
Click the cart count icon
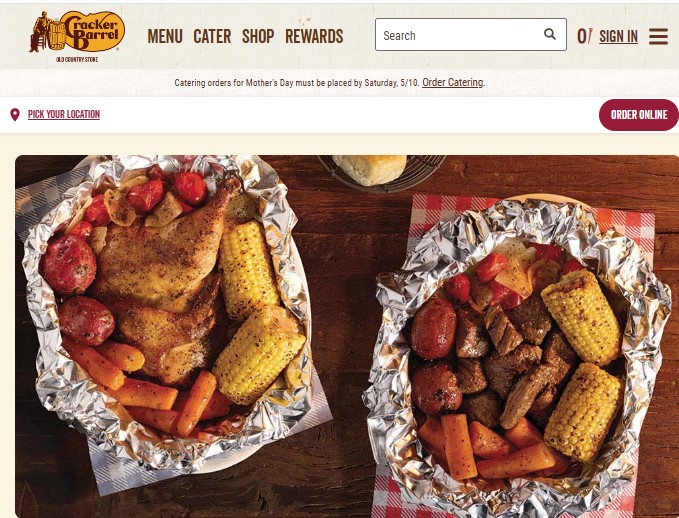(584, 36)
